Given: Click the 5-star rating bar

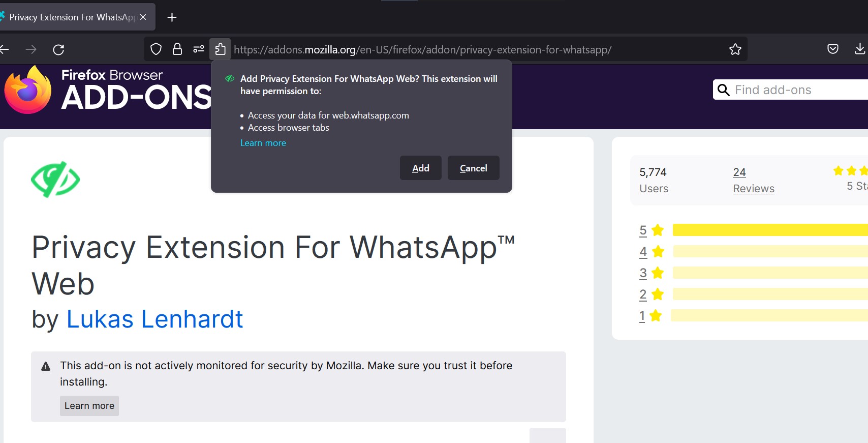Looking at the screenshot, I should point(770,230).
